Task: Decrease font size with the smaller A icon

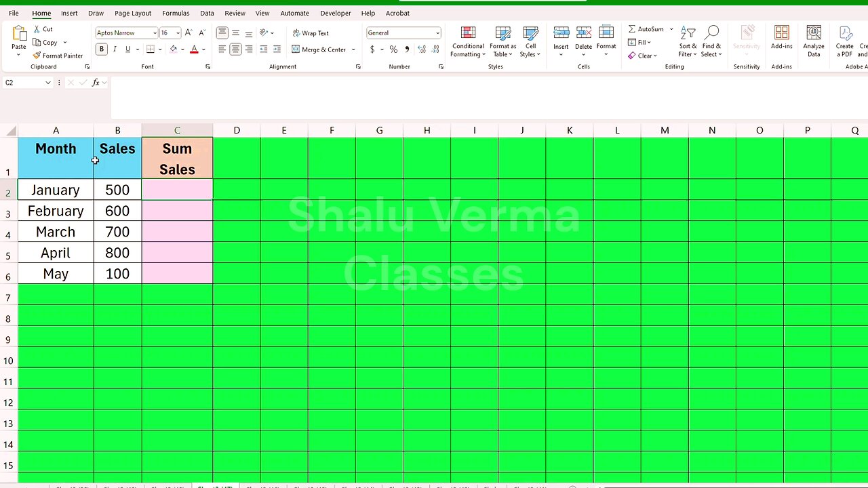Action: 201,33
